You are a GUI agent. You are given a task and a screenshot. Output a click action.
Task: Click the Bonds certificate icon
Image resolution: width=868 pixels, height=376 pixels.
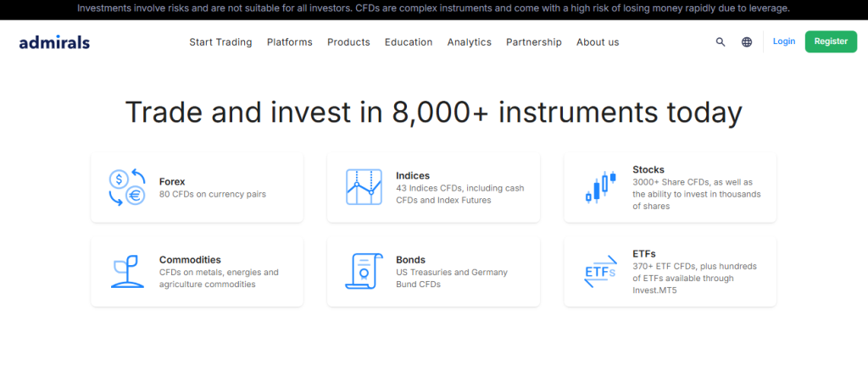(364, 271)
